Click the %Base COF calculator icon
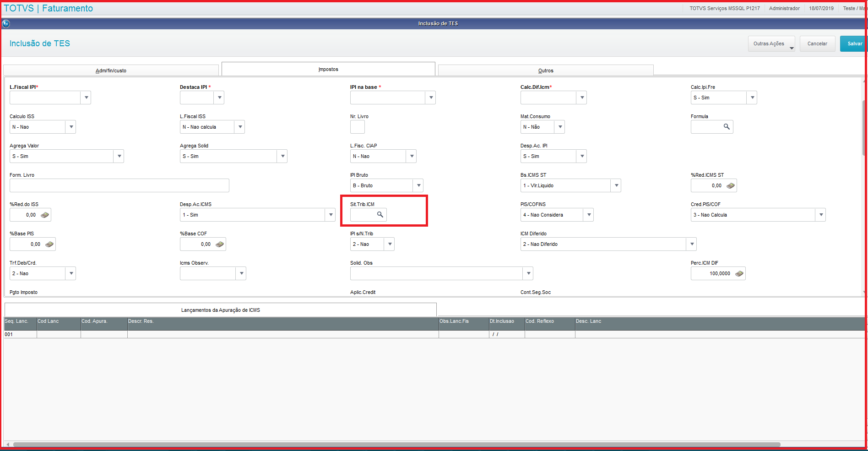Screen dimensions: 868x451 coord(220,244)
